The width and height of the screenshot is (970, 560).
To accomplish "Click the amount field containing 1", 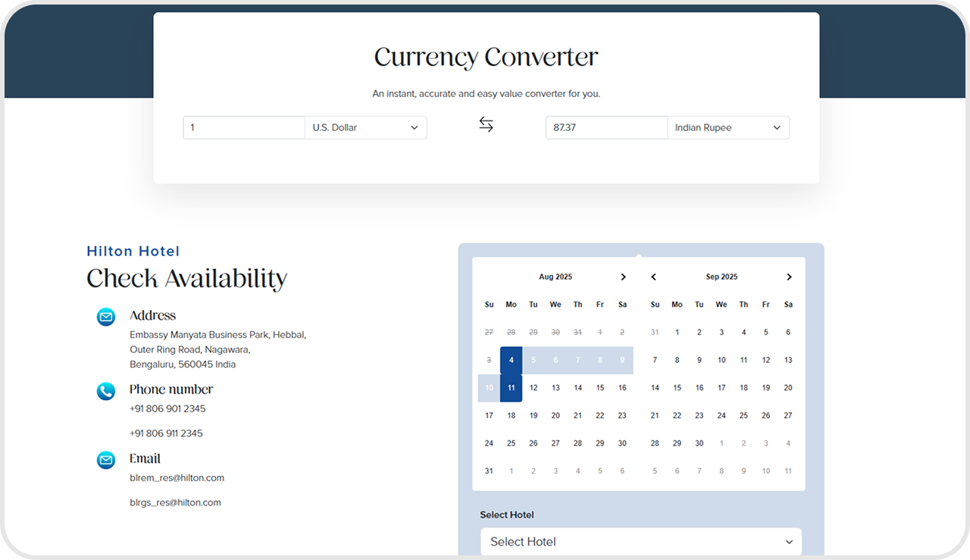I will [x=244, y=127].
